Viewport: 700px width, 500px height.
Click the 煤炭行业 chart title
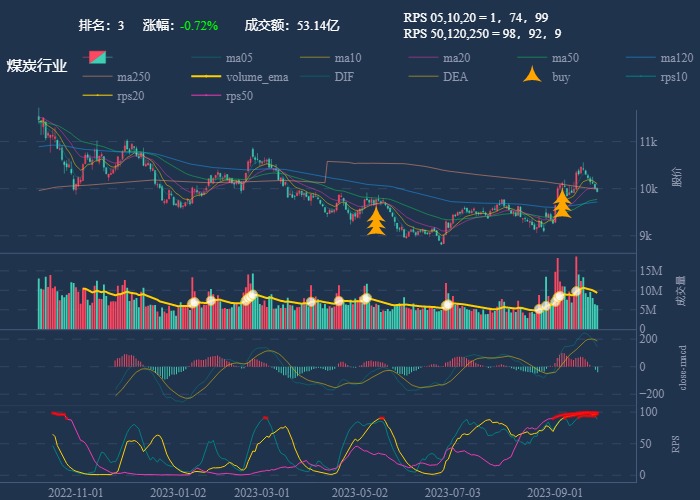point(37,66)
